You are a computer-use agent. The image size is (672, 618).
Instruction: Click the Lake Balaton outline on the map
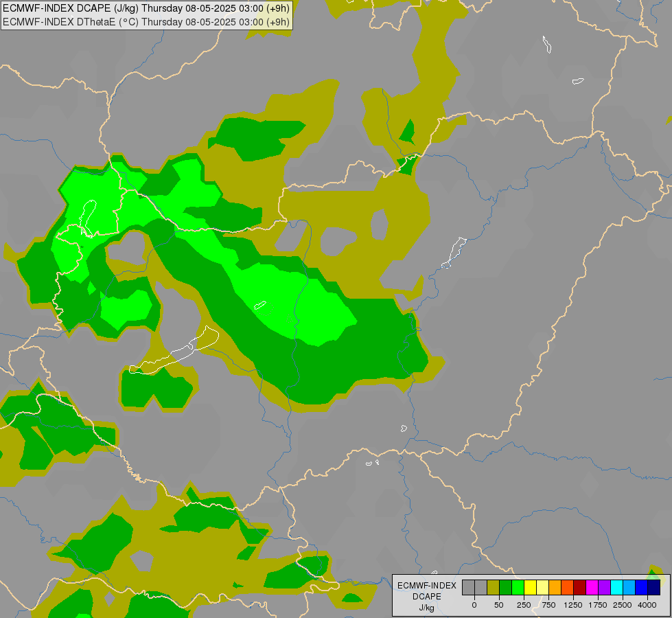click(x=174, y=351)
